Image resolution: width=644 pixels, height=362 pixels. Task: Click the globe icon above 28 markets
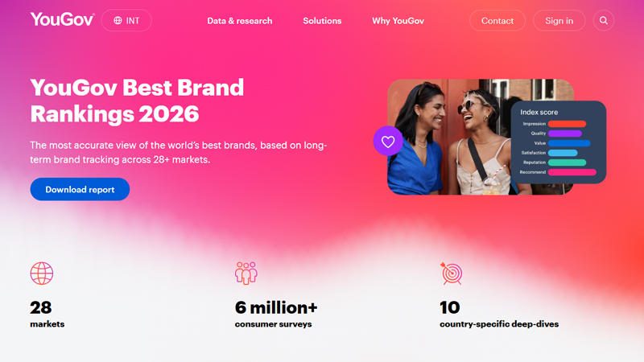point(42,274)
